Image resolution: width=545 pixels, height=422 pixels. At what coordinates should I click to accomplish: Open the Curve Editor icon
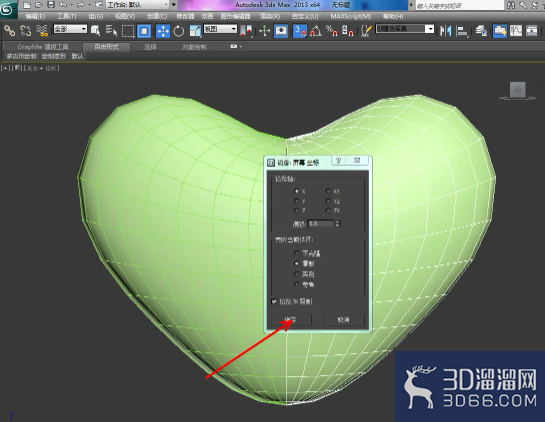point(516,31)
